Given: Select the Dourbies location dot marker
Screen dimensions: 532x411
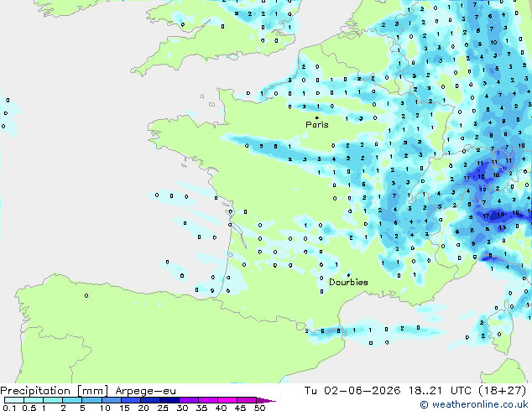Looking at the screenshot, I should (x=348, y=274).
